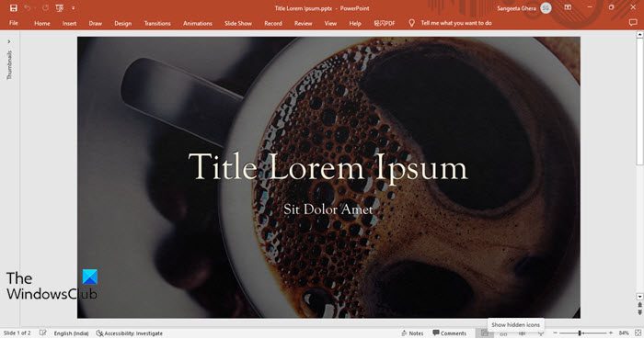
Task: Switch to the Home tab
Action: click(x=42, y=23)
